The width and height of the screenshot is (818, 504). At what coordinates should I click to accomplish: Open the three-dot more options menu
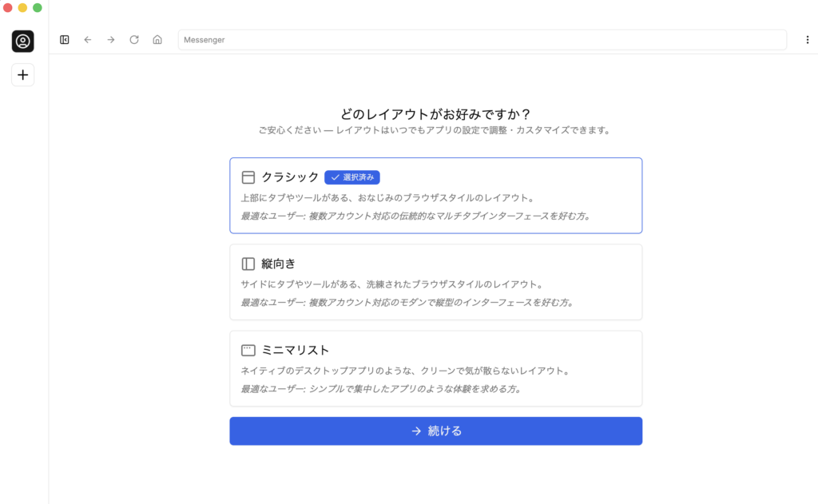[807, 40]
